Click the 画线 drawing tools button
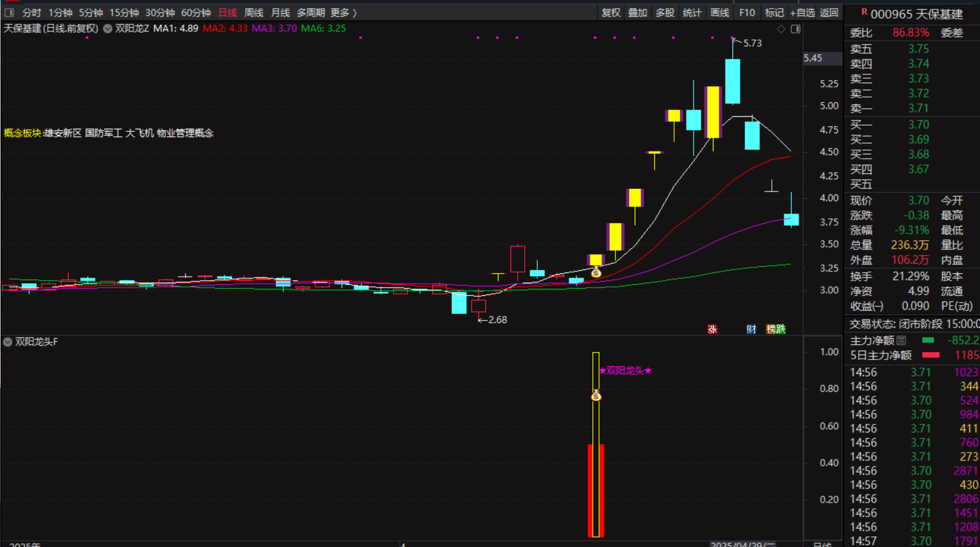This screenshot has height=547, width=980. pyautogui.click(x=719, y=13)
